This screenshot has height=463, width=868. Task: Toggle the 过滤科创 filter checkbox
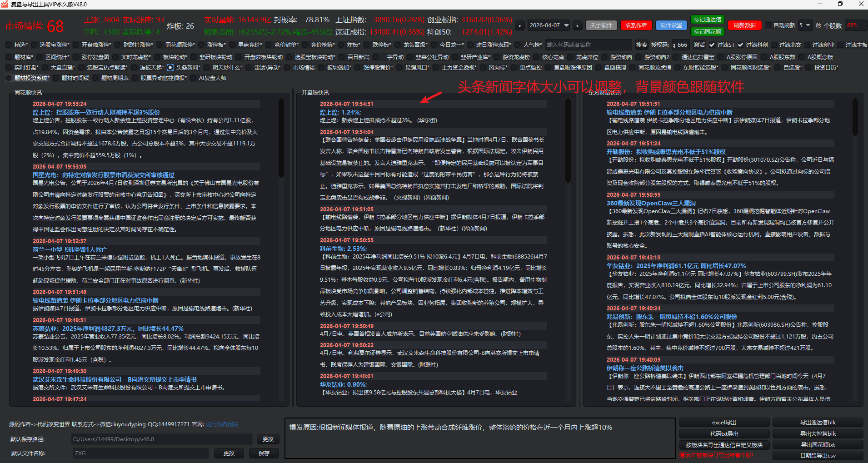[x=740, y=45]
